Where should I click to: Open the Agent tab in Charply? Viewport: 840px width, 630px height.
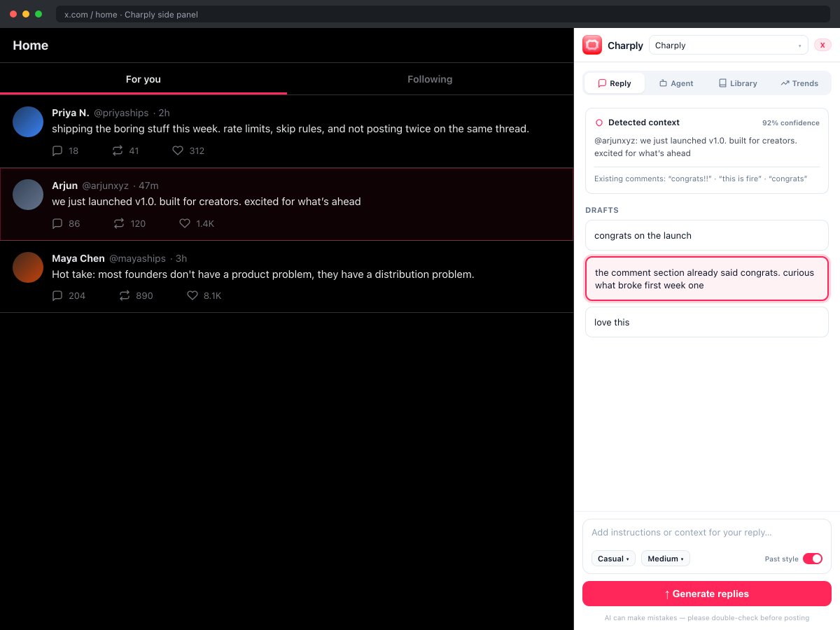[x=676, y=83]
